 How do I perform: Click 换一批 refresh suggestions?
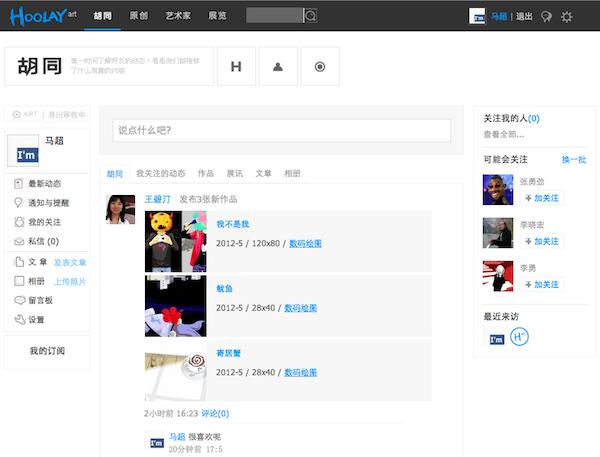574,160
